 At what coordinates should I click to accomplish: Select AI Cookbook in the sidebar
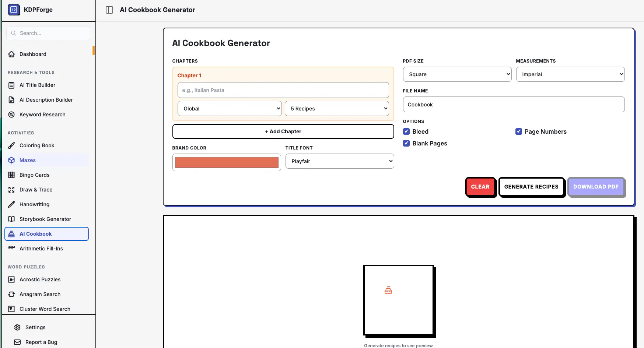pyautogui.click(x=47, y=234)
